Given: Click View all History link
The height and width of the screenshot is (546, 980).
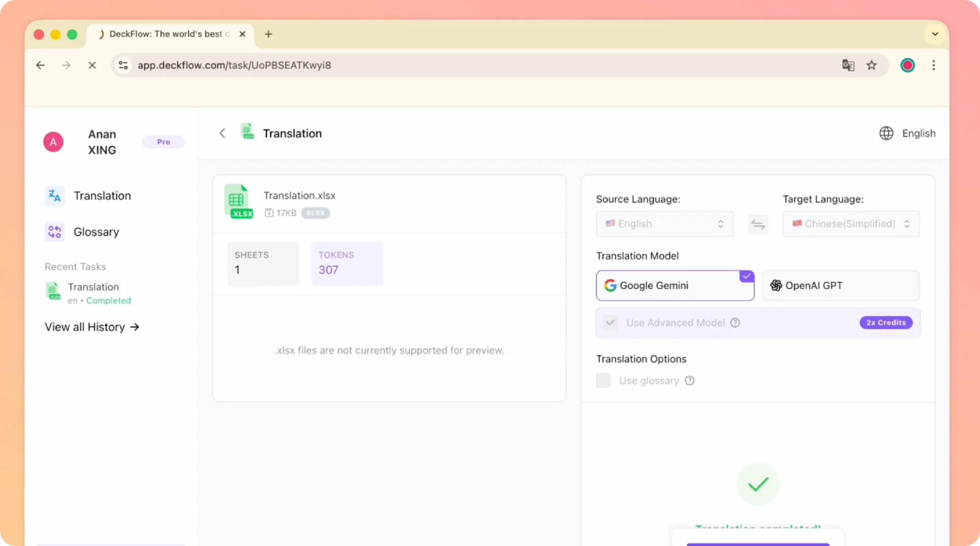Looking at the screenshot, I should click(92, 327).
